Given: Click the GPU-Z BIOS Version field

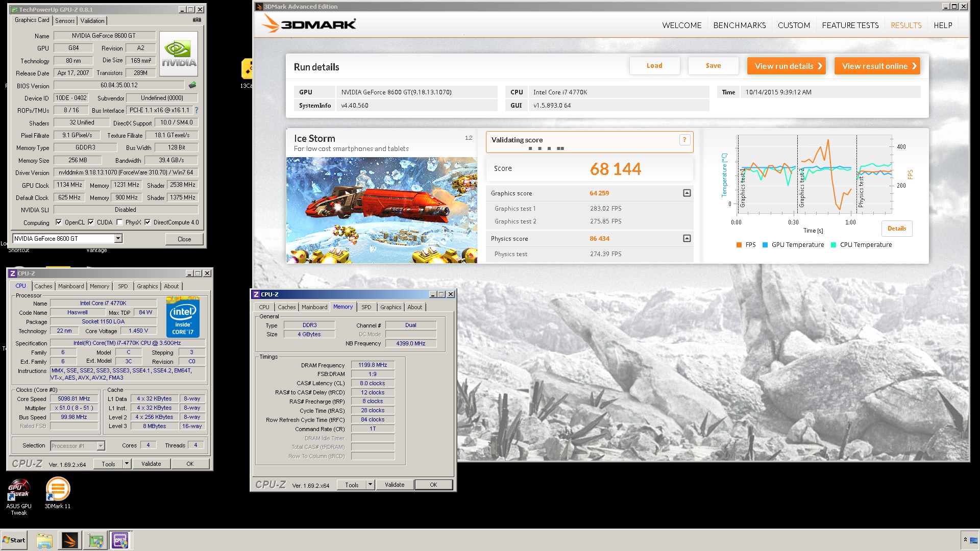Looking at the screenshot, I should tap(119, 85).
